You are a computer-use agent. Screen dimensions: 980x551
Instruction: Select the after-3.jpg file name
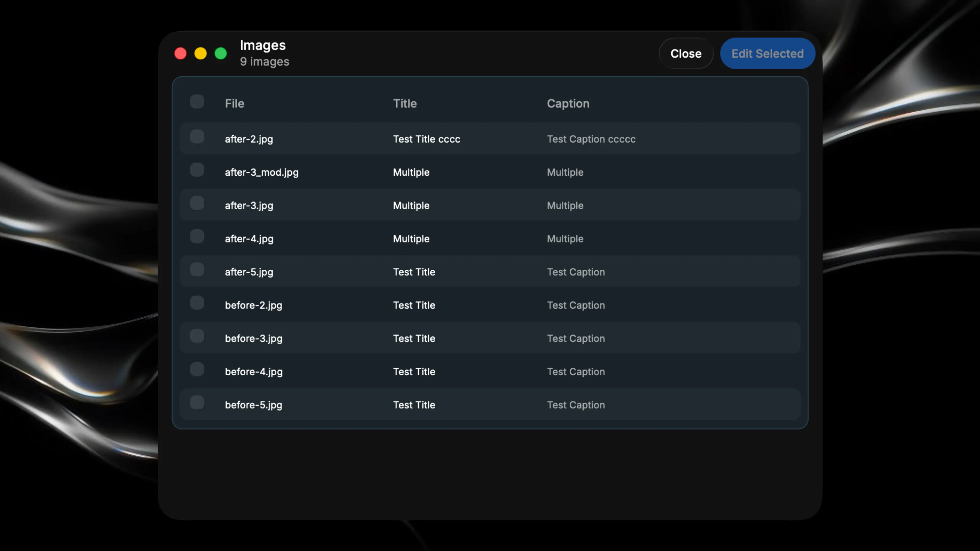[x=249, y=206]
